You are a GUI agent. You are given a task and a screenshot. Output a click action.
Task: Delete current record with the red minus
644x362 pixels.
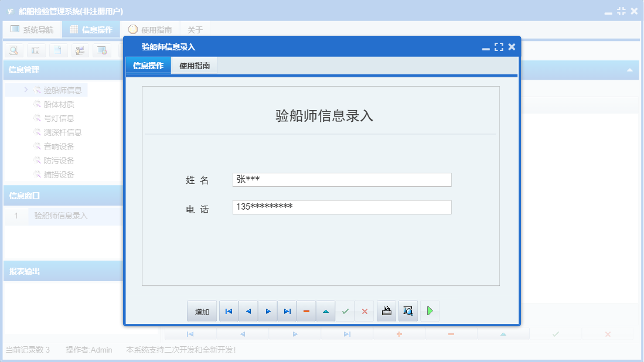(x=306, y=311)
